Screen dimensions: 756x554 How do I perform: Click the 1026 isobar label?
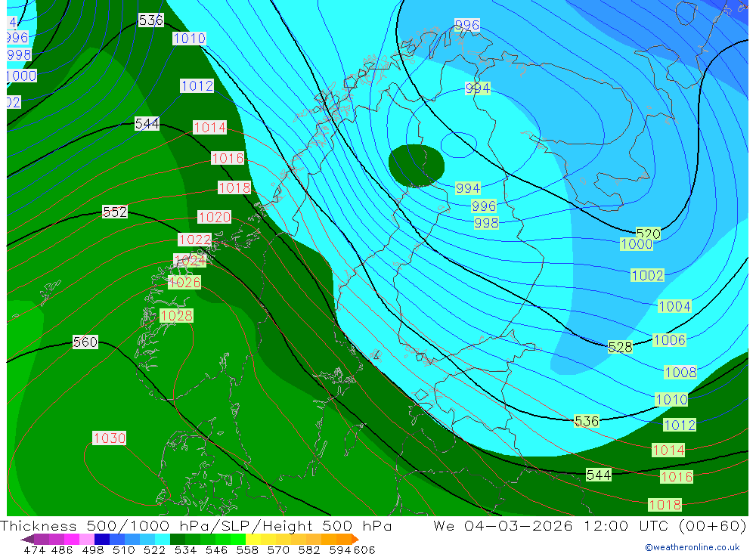[x=184, y=282]
